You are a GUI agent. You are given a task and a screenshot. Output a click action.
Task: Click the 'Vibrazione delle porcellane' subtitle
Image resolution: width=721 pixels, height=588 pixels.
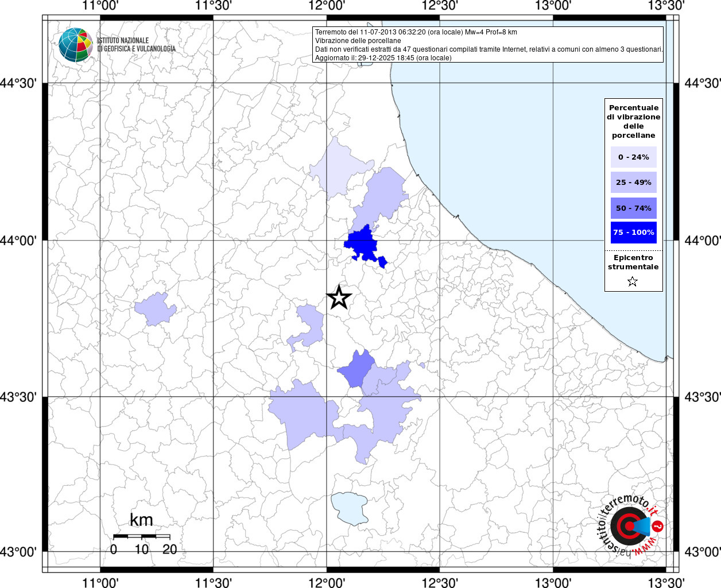coord(358,41)
